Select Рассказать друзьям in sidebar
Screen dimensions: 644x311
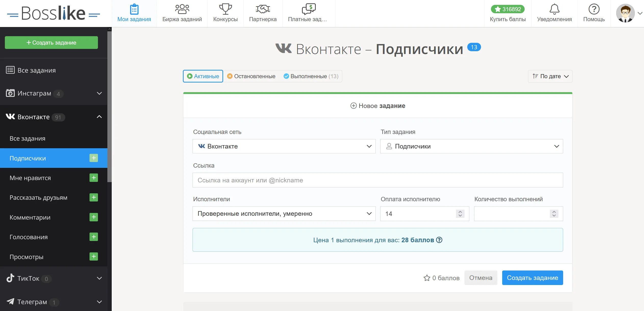tap(38, 197)
